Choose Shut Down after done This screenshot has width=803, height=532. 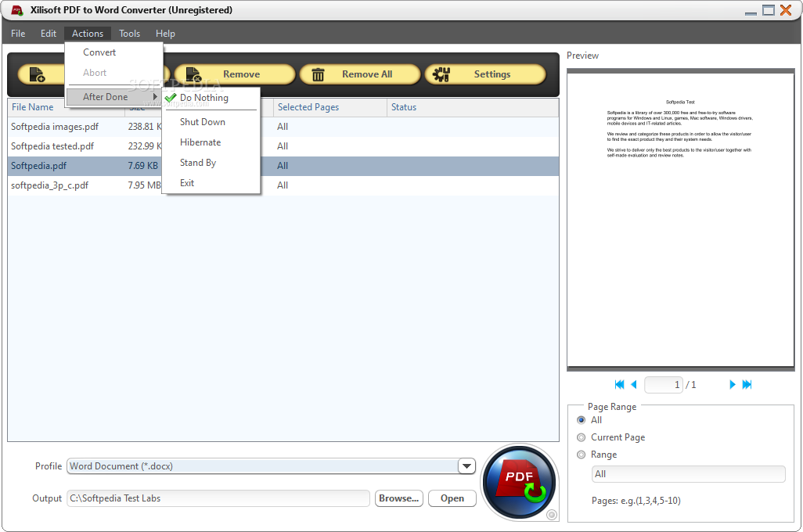coord(211,122)
